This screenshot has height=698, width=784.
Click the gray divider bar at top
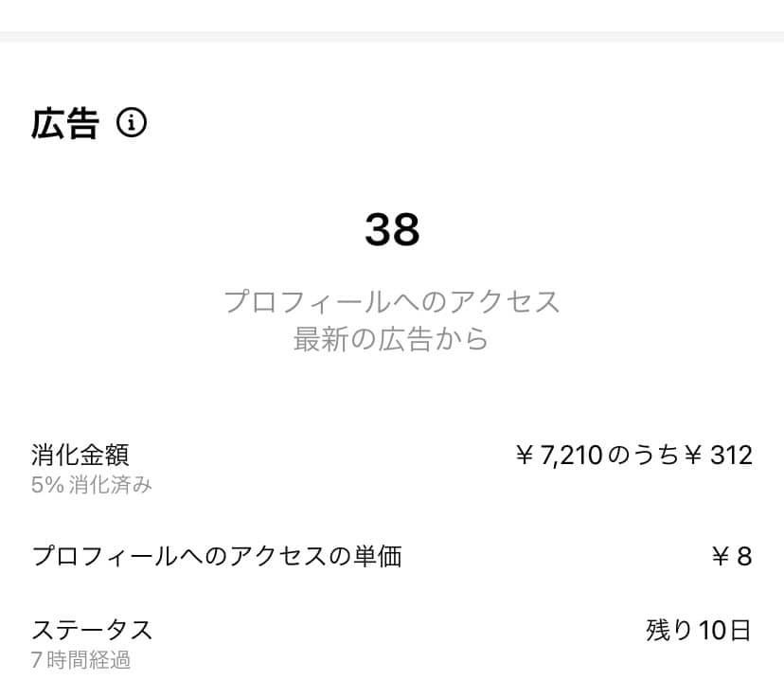[x=392, y=37]
